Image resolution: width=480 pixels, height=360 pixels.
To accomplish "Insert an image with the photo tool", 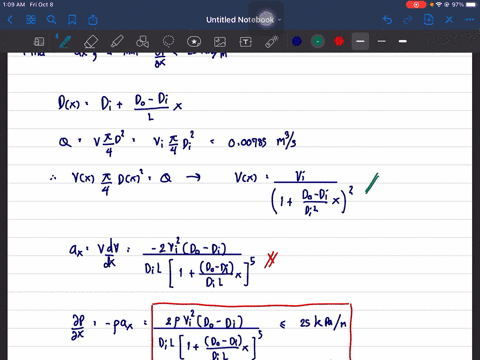I will 220,42.
